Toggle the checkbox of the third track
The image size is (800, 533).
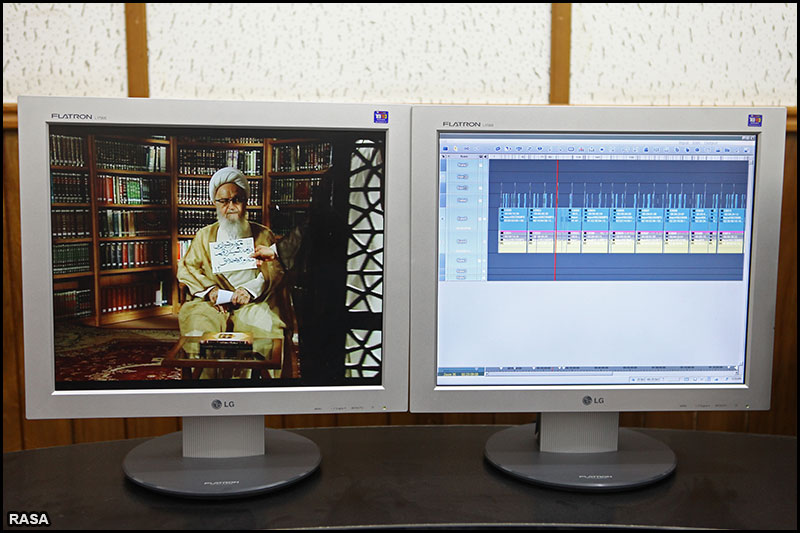coord(481,188)
